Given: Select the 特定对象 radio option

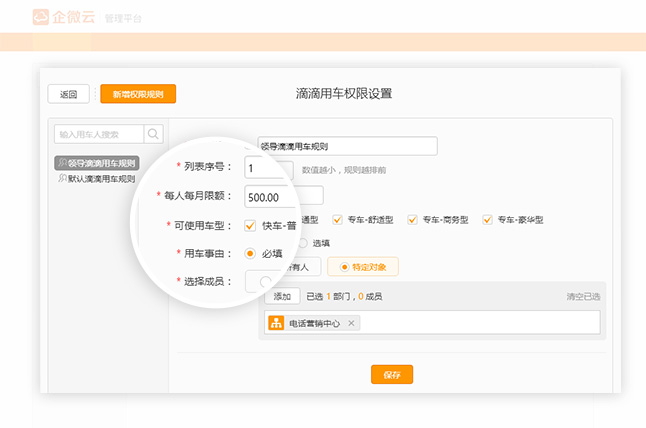Looking at the screenshot, I should [x=363, y=267].
